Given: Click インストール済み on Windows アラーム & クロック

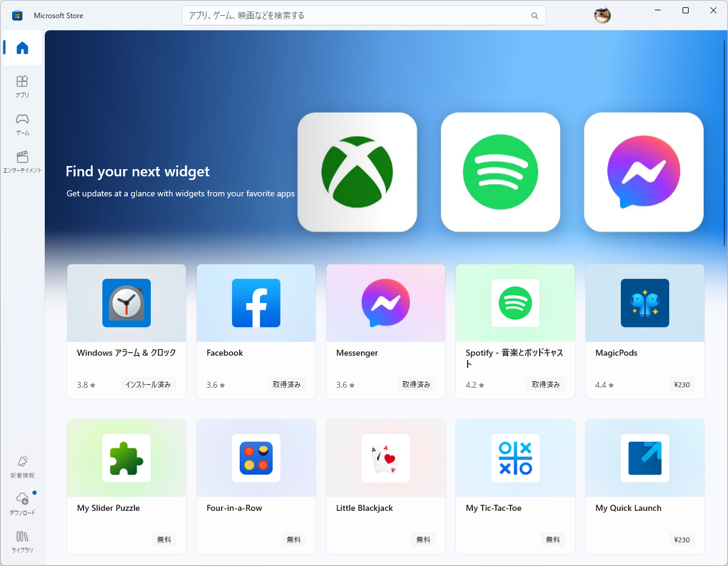Looking at the screenshot, I should pyautogui.click(x=148, y=384).
